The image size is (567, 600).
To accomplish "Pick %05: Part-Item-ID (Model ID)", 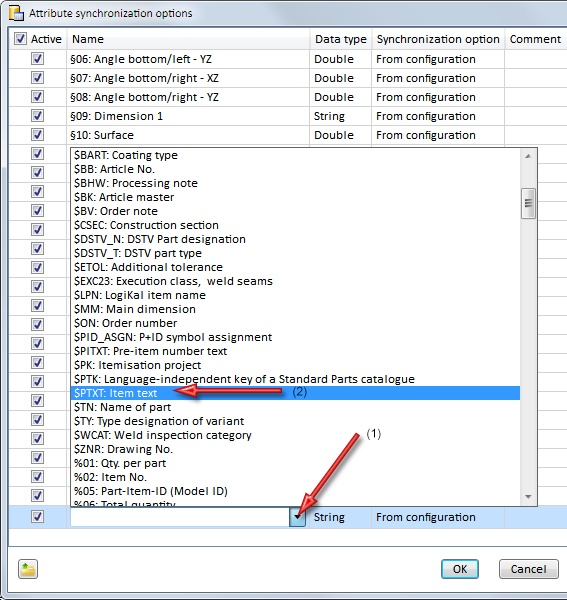I will 295,491.
